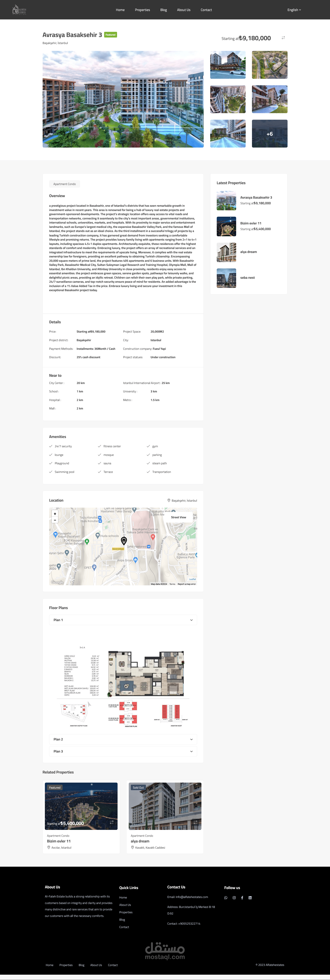Open the English language dropdown
Viewport: 330px width, 980px height.
coord(294,10)
